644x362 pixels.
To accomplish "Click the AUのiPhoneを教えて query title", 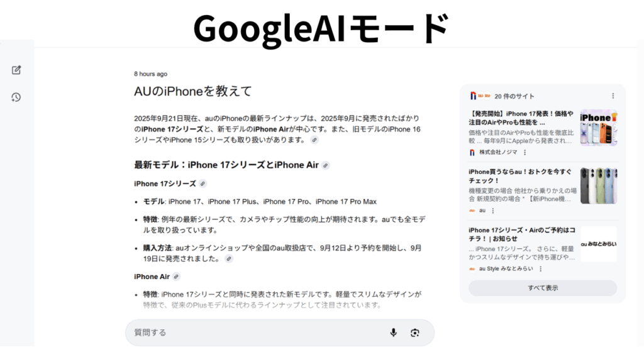I will point(192,91).
